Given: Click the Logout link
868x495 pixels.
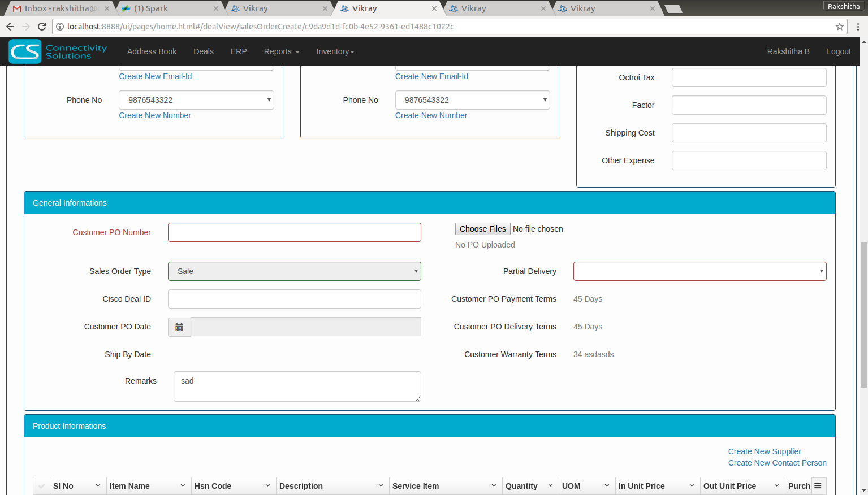Looking at the screenshot, I should pos(838,51).
